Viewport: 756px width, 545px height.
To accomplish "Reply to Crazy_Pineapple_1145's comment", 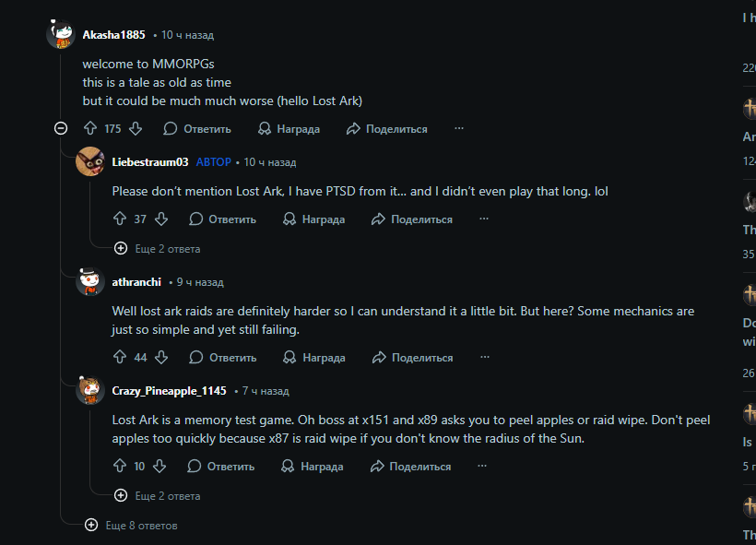I will [x=221, y=467].
